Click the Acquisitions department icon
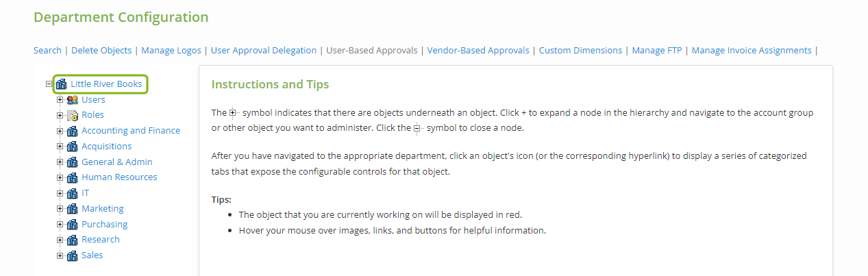 tap(72, 147)
